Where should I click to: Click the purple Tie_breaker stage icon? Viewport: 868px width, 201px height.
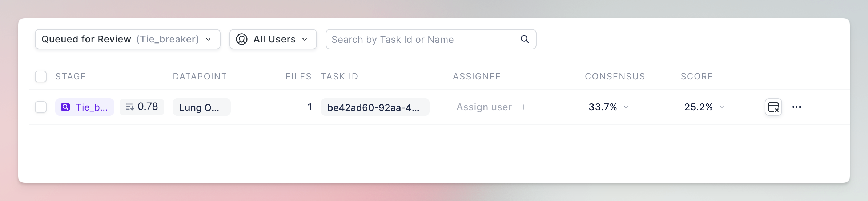(x=65, y=107)
